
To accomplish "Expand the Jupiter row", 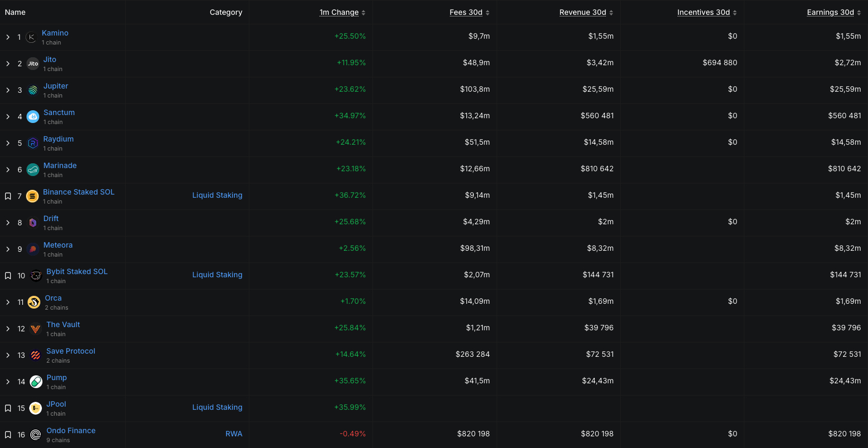I will 8,90.
